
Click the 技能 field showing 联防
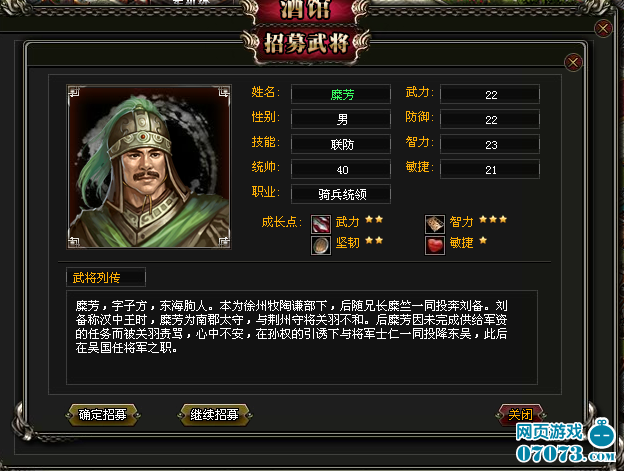[341, 144]
